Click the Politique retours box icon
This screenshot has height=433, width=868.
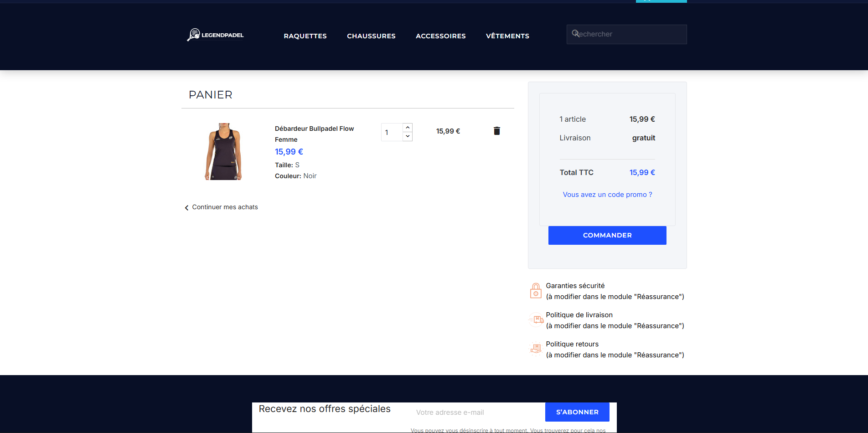pos(536,349)
